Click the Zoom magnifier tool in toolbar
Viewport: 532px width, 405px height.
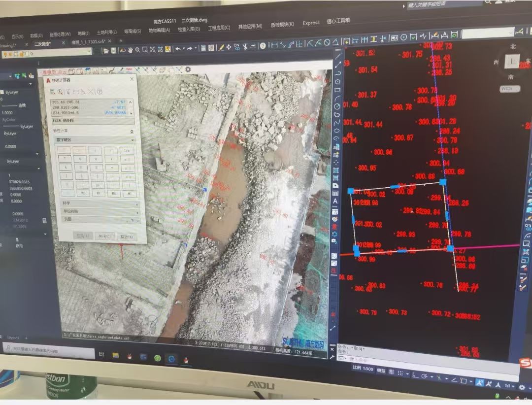[x=137, y=50]
